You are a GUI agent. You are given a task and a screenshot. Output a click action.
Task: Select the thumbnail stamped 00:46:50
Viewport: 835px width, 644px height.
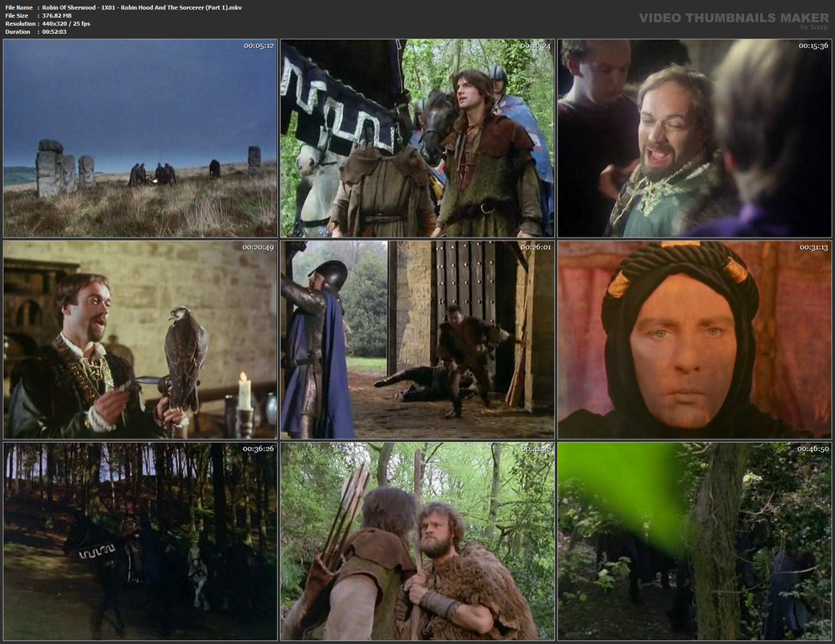tap(694, 541)
